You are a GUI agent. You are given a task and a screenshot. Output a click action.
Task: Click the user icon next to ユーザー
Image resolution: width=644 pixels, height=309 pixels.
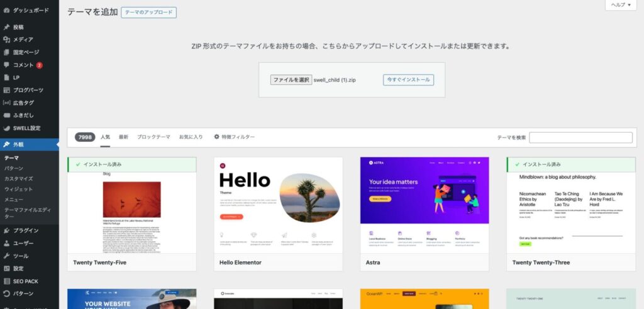pos(6,243)
